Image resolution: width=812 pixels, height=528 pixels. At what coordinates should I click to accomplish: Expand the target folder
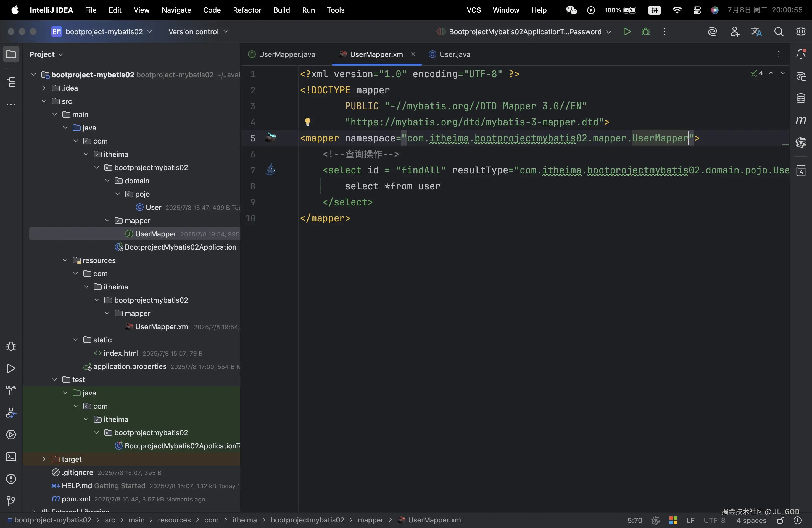(44, 459)
